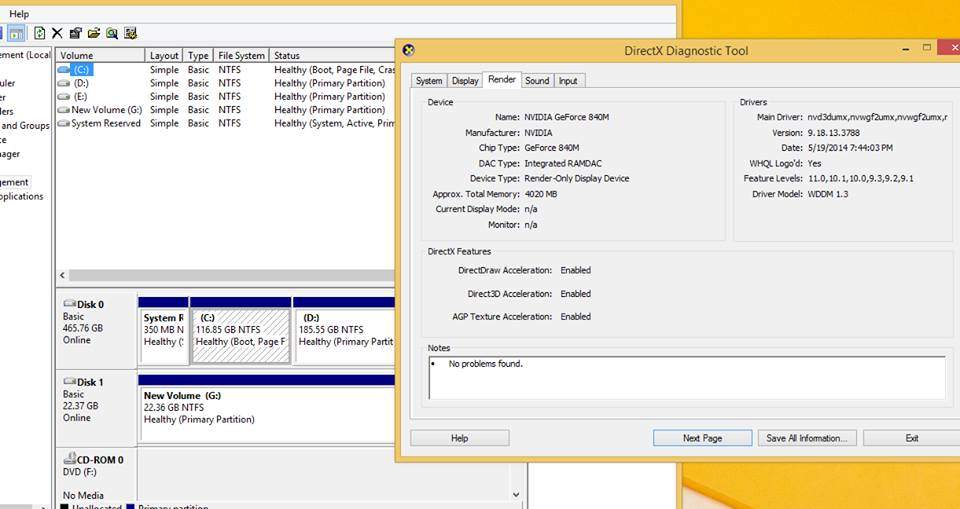Sort by the Layout column header
960x509 pixels.
click(164, 55)
